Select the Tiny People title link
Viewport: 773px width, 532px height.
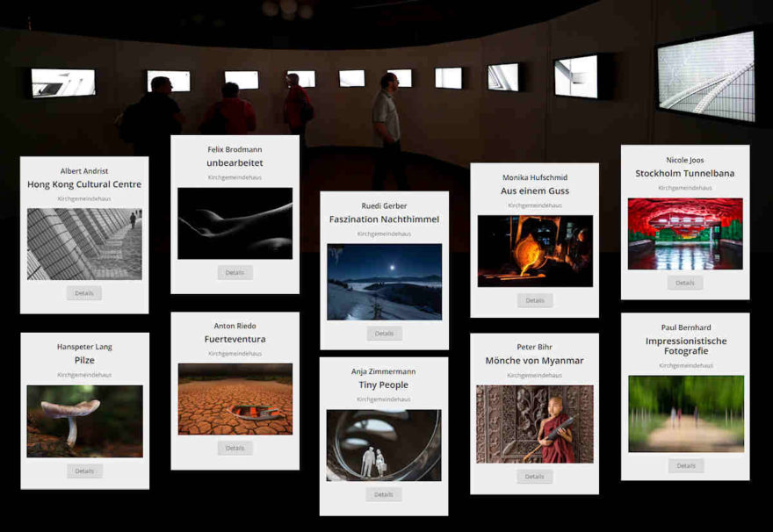click(x=384, y=385)
